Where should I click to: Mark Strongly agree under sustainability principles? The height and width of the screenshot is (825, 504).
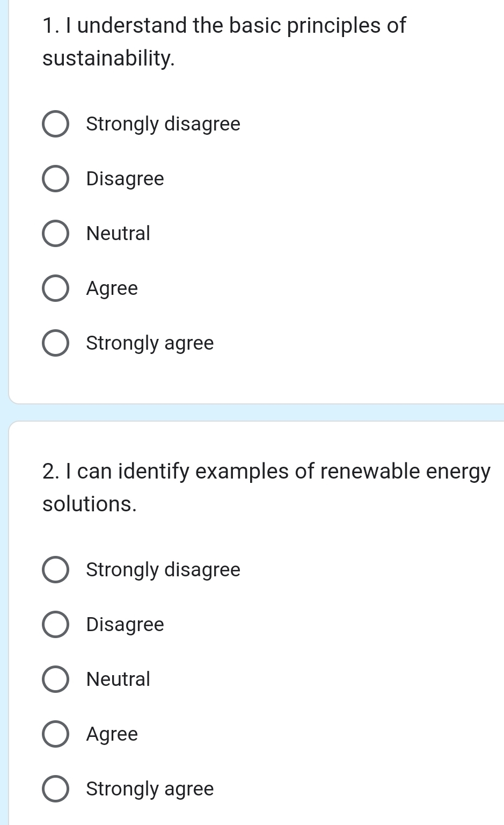pos(56,343)
